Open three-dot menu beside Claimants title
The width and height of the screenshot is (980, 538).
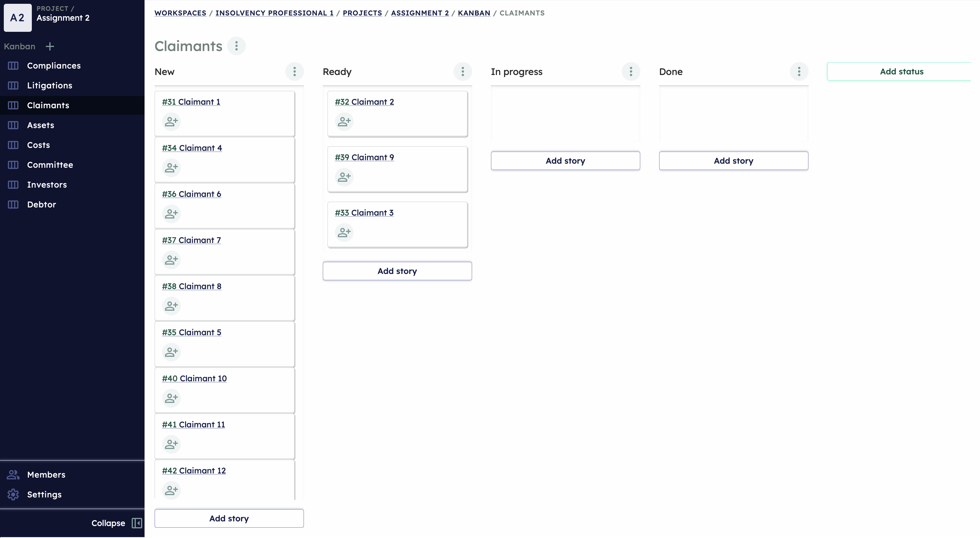point(236,46)
